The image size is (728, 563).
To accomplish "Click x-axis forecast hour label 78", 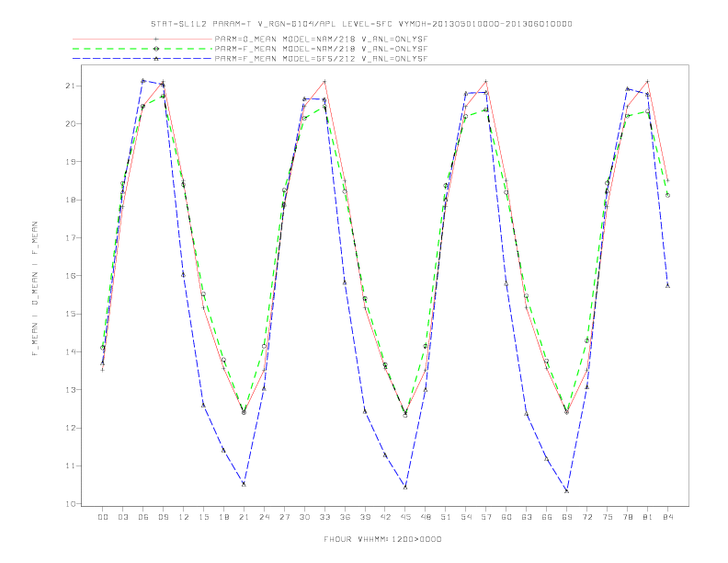I will [x=628, y=517].
